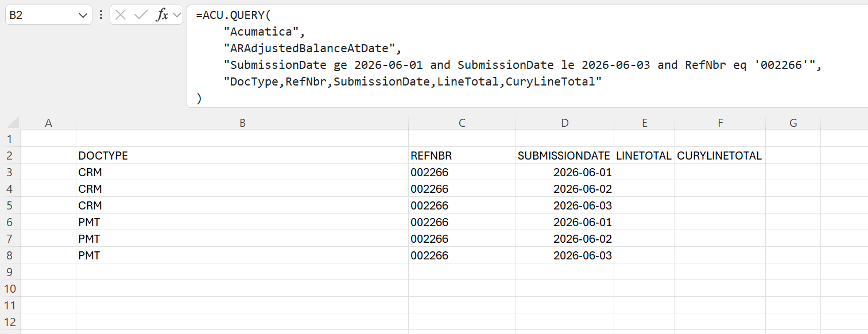Screen dimensions: 868x334
Task: Select the 2026-06-02 date in row 7
Action: click(x=565, y=239)
